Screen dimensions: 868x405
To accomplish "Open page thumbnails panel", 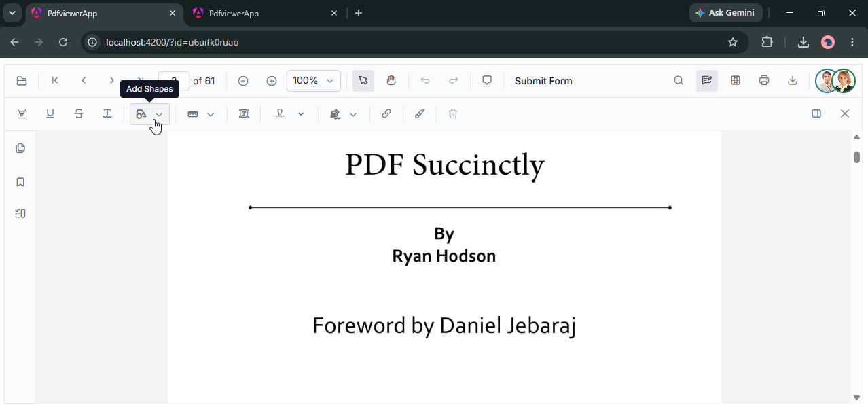I will pyautogui.click(x=20, y=148).
